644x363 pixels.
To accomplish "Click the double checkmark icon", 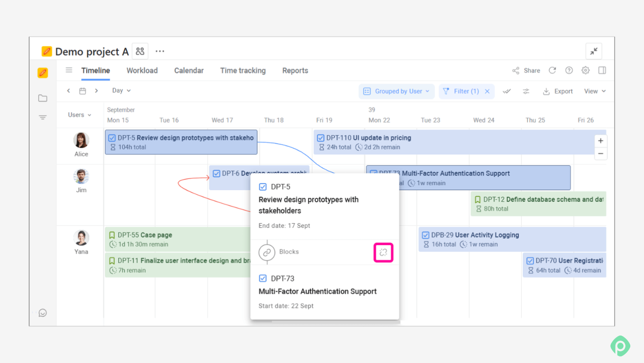I will (507, 91).
